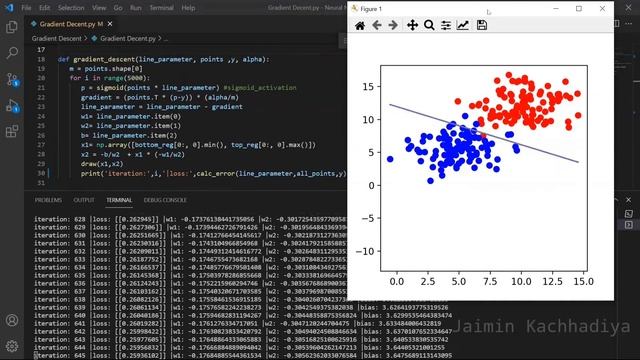Switch to the PROBLEMS panel tab
The image size is (640, 360).
48,200
